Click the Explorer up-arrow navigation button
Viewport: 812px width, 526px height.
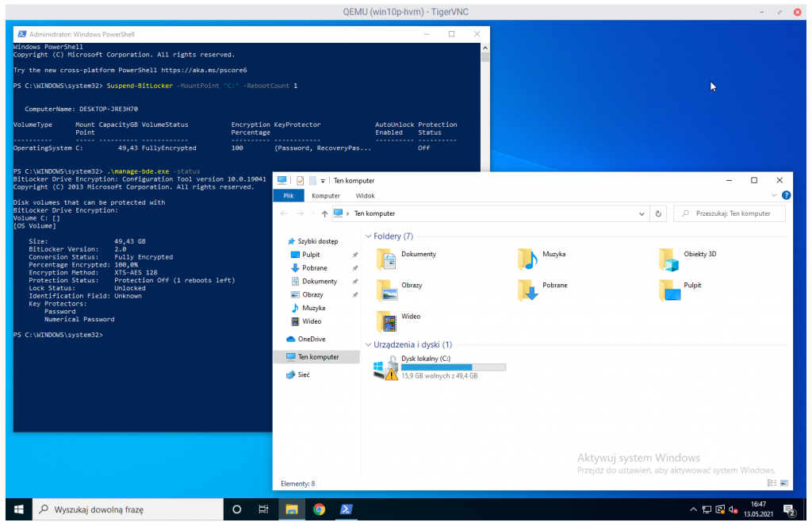[x=324, y=213]
